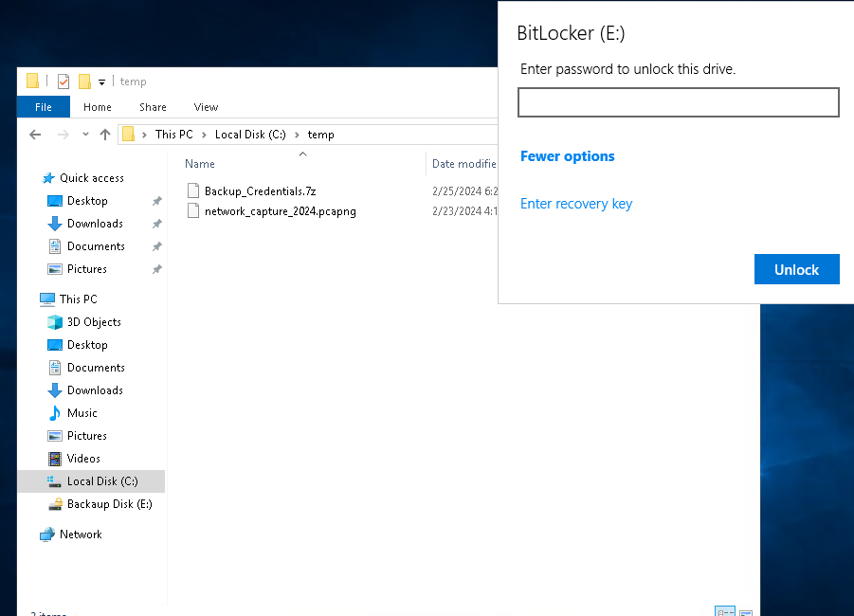Image resolution: width=854 pixels, height=616 pixels.
Task: Click the pin icon beside Quick access Documents
Action: [156, 246]
